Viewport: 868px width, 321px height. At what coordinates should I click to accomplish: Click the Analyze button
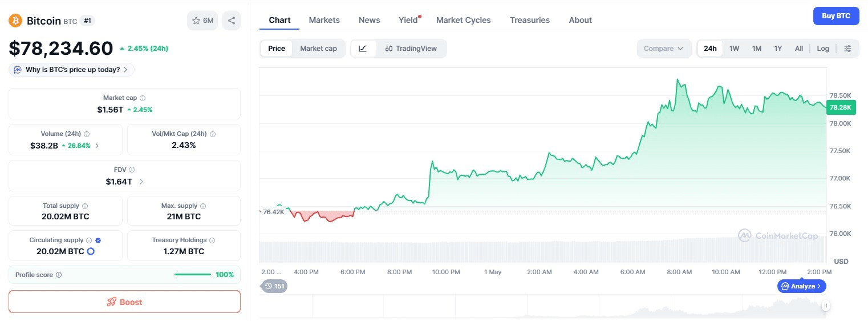coord(801,286)
